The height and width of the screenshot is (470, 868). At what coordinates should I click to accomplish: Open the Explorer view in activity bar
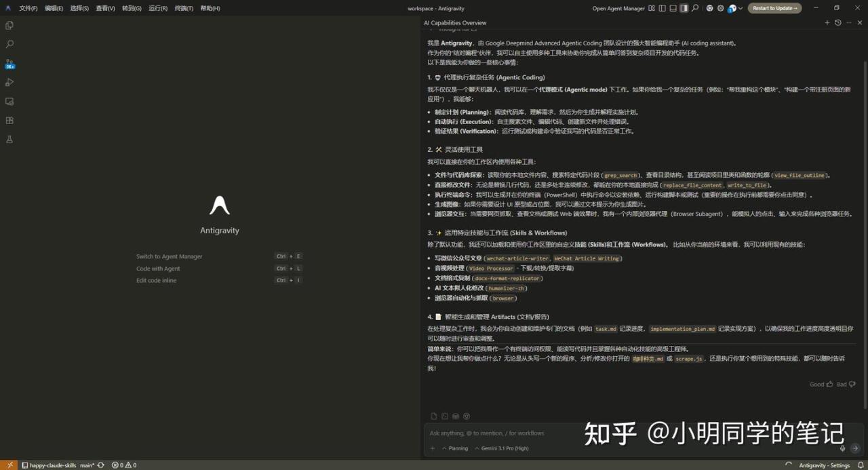pyautogui.click(x=9, y=25)
